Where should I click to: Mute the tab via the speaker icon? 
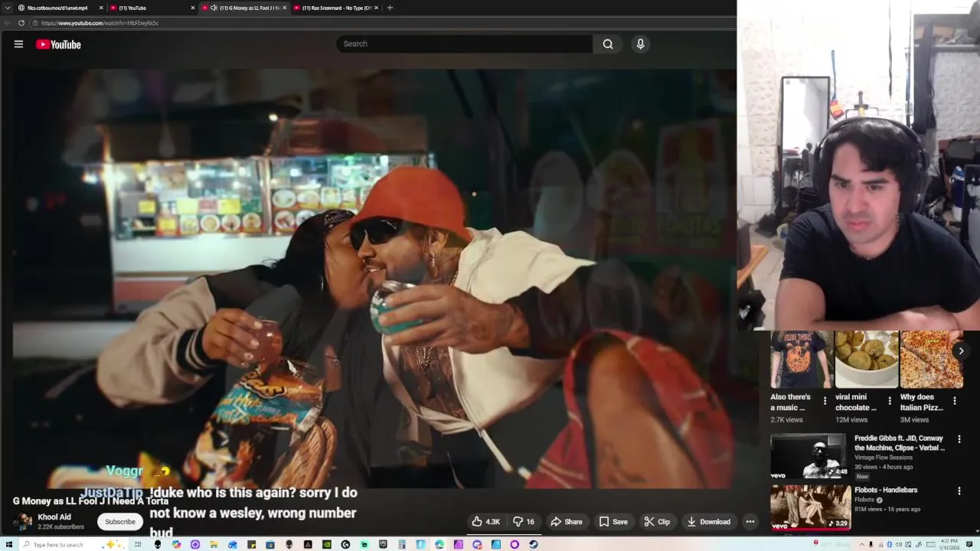214,8
